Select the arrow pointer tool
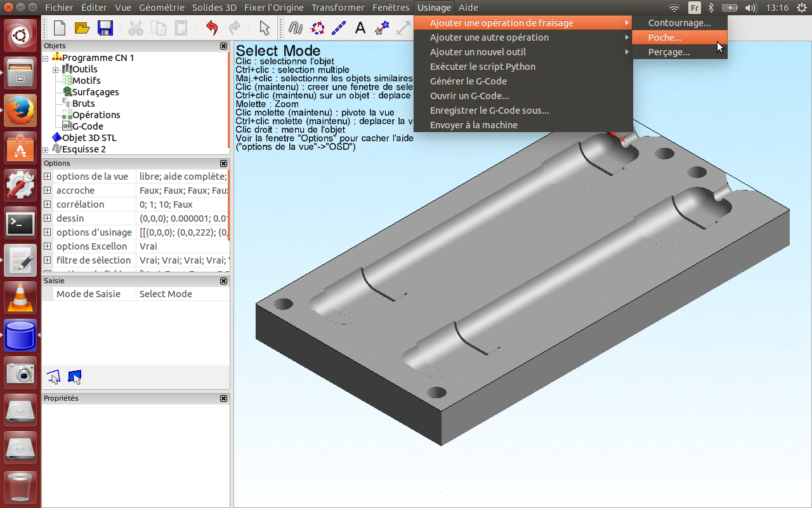The image size is (812, 508). (265, 28)
